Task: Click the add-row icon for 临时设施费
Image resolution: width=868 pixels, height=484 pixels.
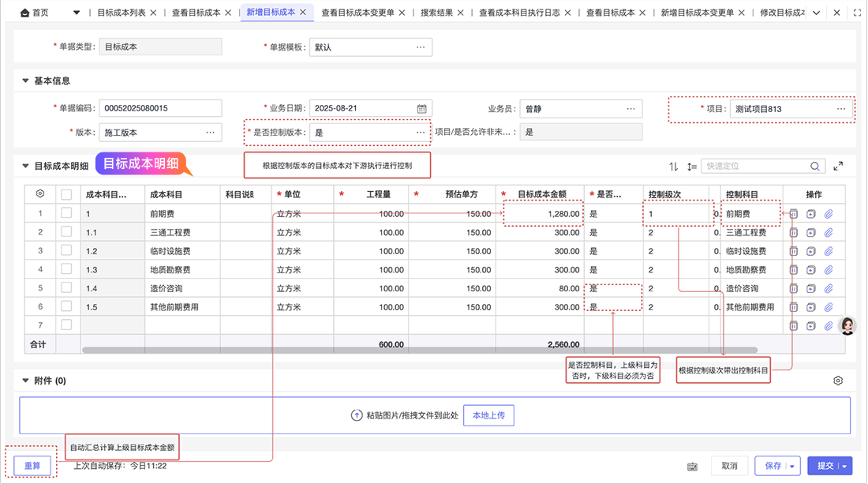Action: click(x=811, y=251)
